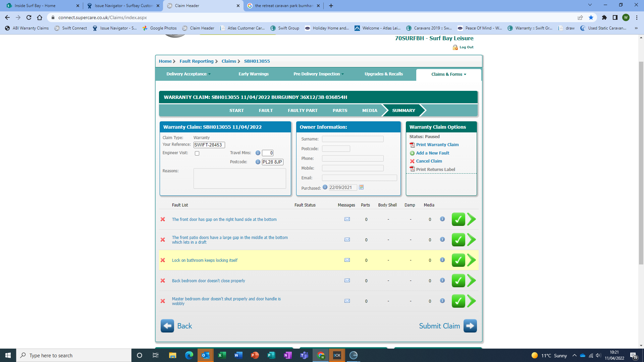
Task: Open calendar picker beside Purchased date
Action: 361,187
